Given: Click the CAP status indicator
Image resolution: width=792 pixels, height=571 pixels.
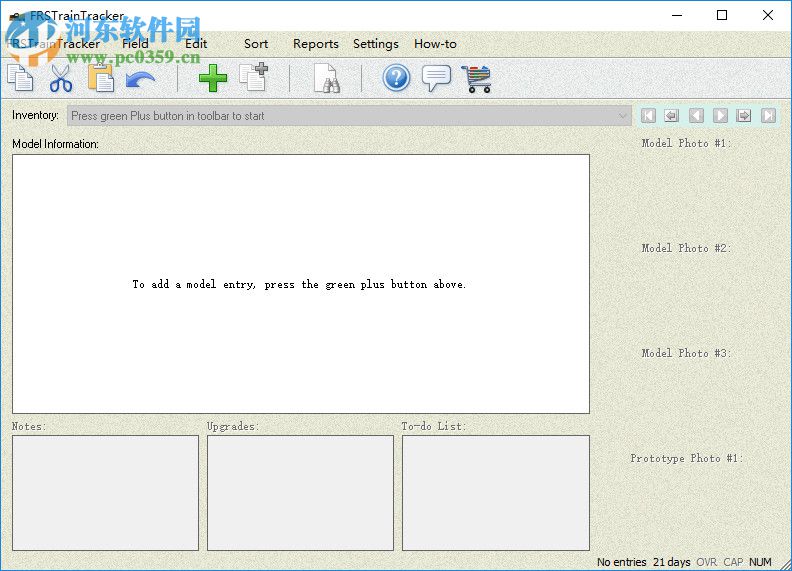Looking at the screenshot, I should coord(733,562).
